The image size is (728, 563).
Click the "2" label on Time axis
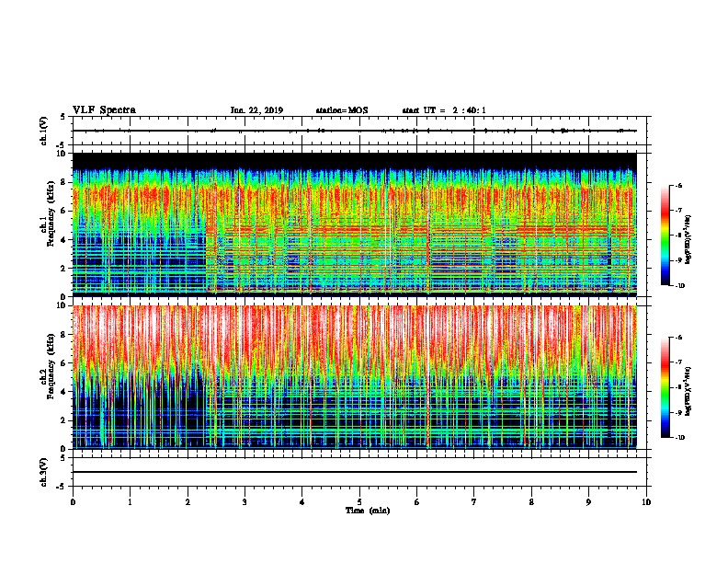click(188, 502)
